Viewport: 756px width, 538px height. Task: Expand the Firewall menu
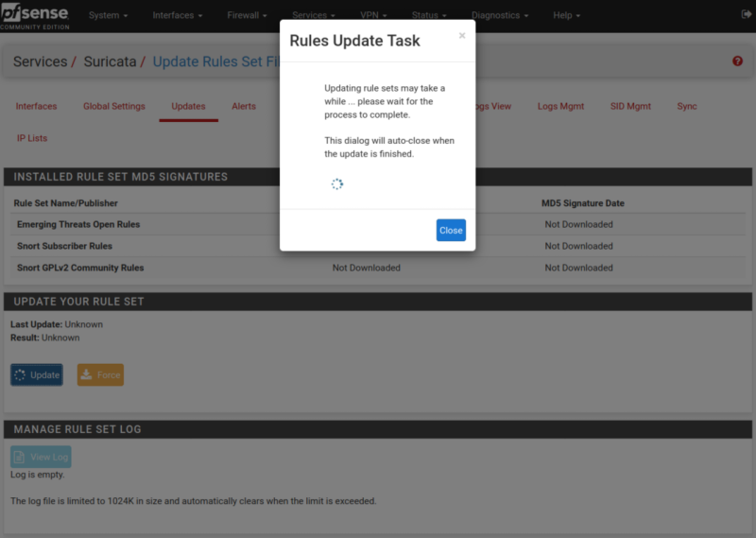tap(247, 15)
